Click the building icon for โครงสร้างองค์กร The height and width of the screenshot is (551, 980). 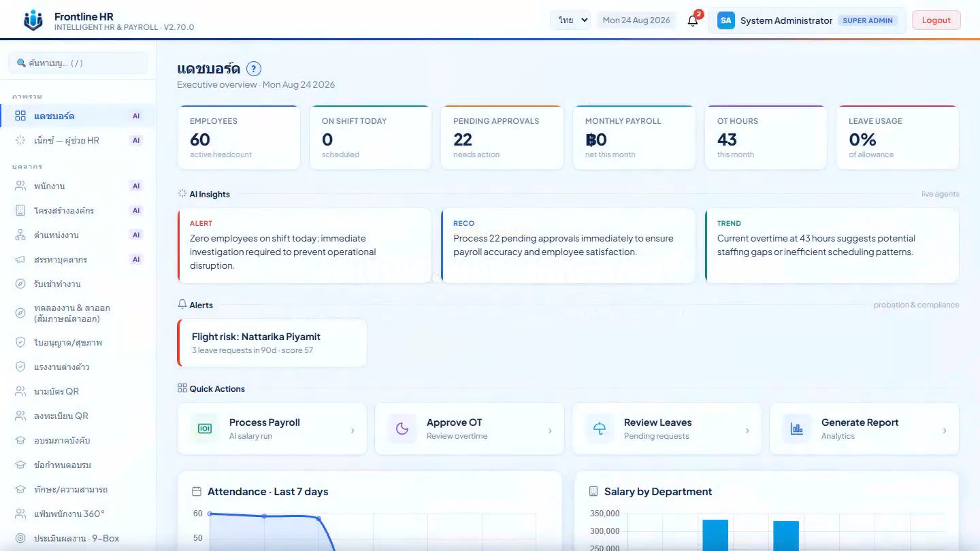tap(20, 210)
